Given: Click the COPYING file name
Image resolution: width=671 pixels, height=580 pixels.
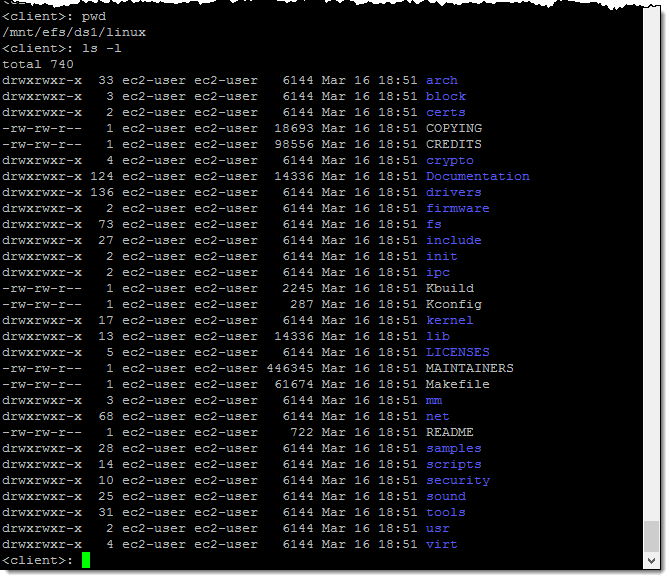Looking at the screenshot, I should click(453, 128).
